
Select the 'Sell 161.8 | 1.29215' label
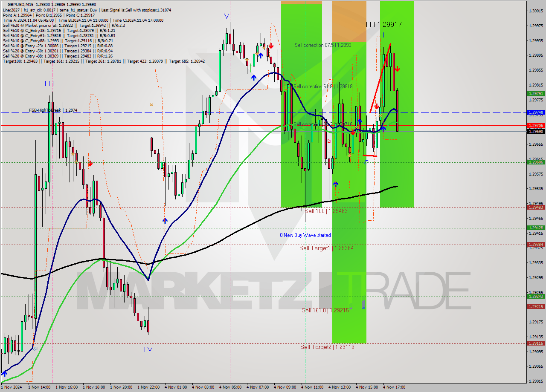click(x=325, y=310)
